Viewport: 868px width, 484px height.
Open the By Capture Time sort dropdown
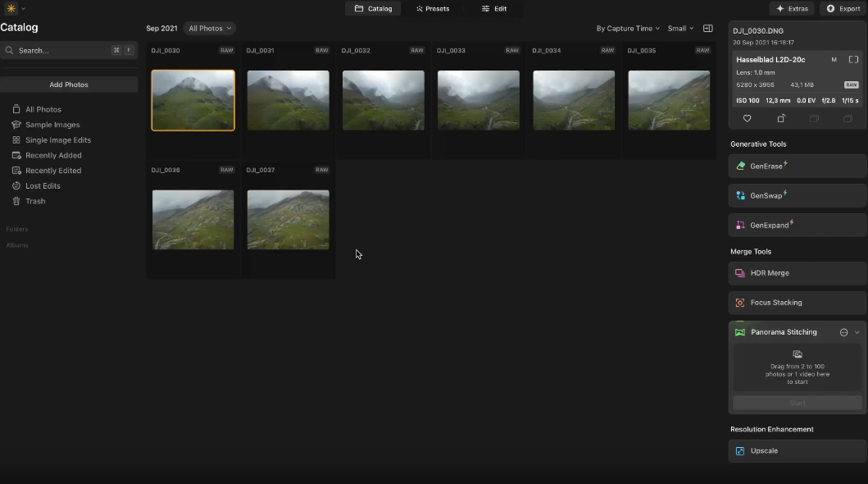pos(626,28)
